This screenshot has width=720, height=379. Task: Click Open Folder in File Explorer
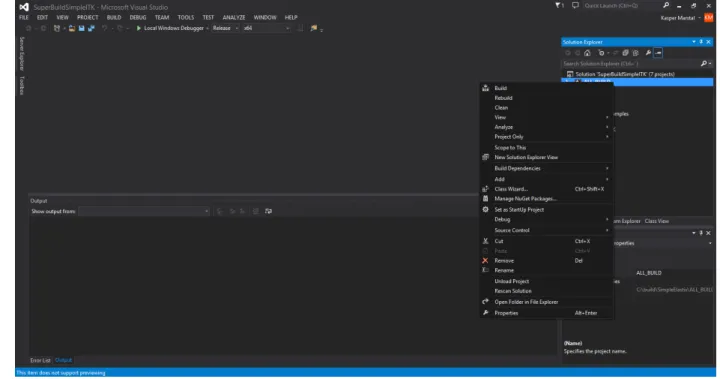[526, 302]
